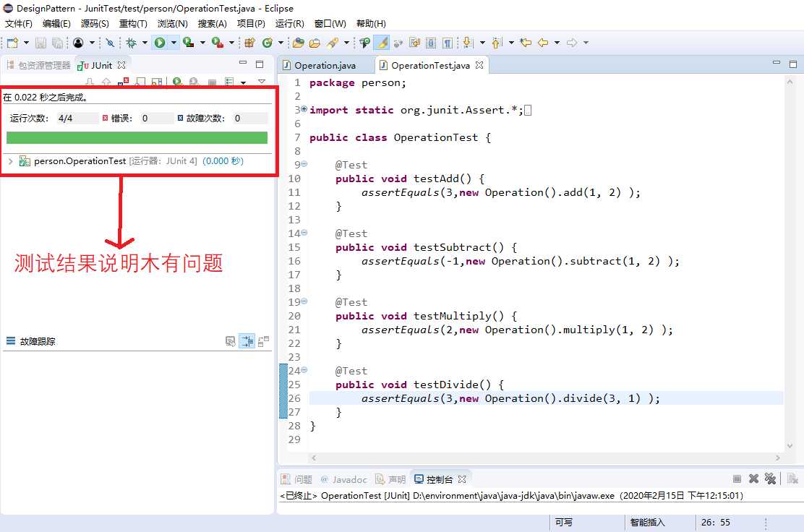
Task: Switch to the Operation.java editor tab
Action: [x=325, y=65]
